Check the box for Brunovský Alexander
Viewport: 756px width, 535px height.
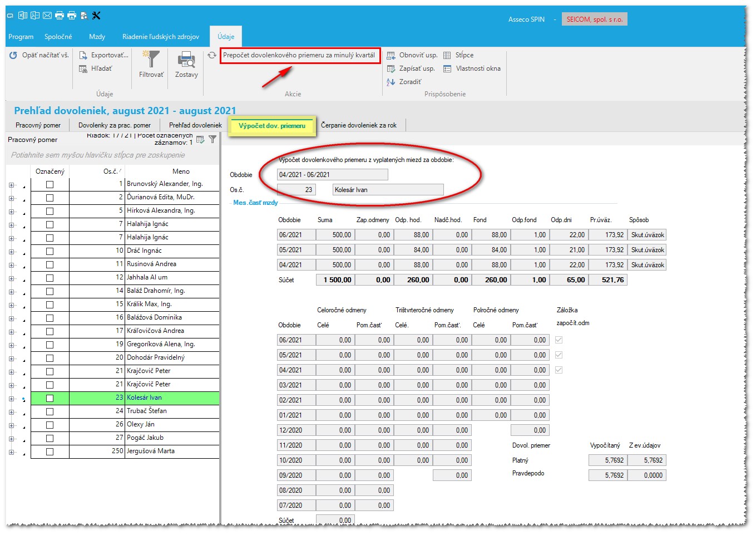(x=50, y=184)
